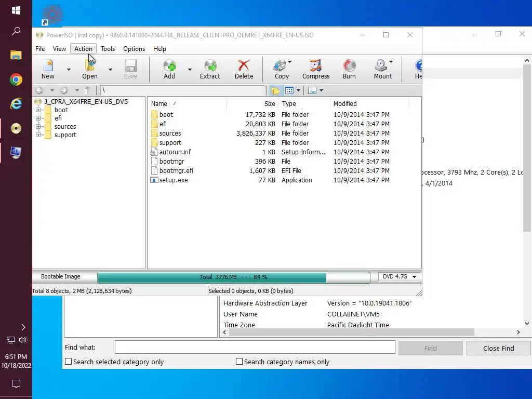Open the Action menu

[x=83, y=49]
